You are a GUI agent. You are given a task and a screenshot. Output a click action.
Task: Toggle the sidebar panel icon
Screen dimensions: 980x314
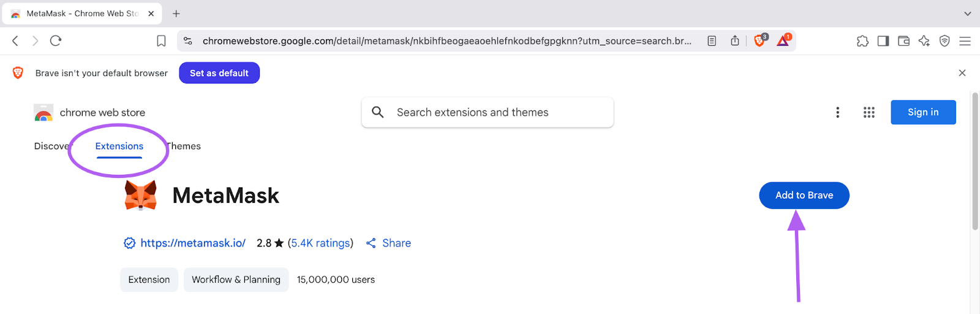click(x=883, y=41)
